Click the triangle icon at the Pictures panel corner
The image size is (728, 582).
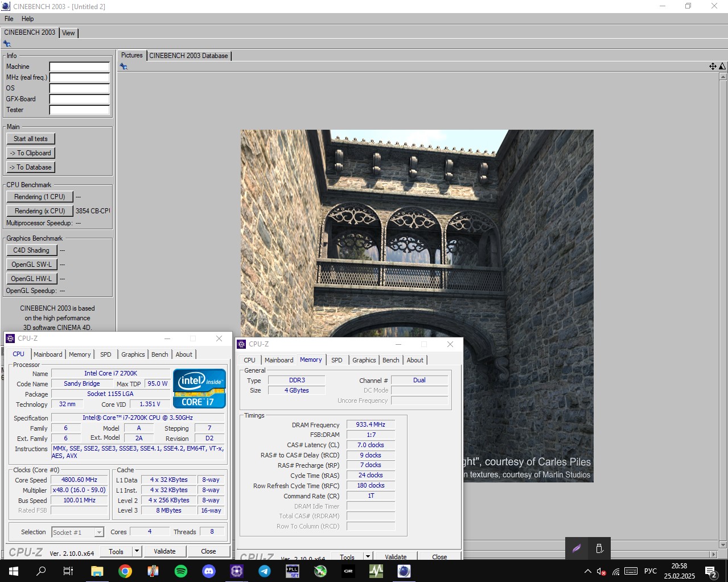pyautogui.click(x=722, y=67)
